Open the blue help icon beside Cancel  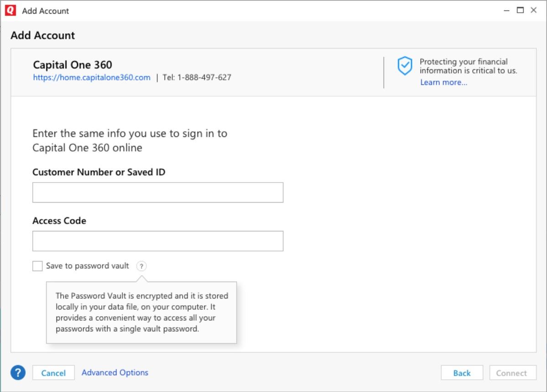tap(18, 373)
